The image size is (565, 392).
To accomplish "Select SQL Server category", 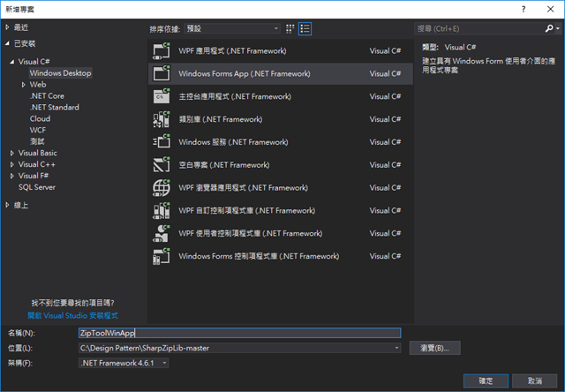I will tap(37, 187).
